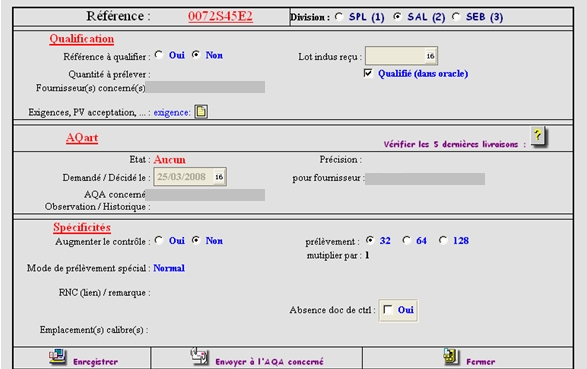Open the calendar picker for Lot indus reçu

pyautogui.click(x=431, y=56)
